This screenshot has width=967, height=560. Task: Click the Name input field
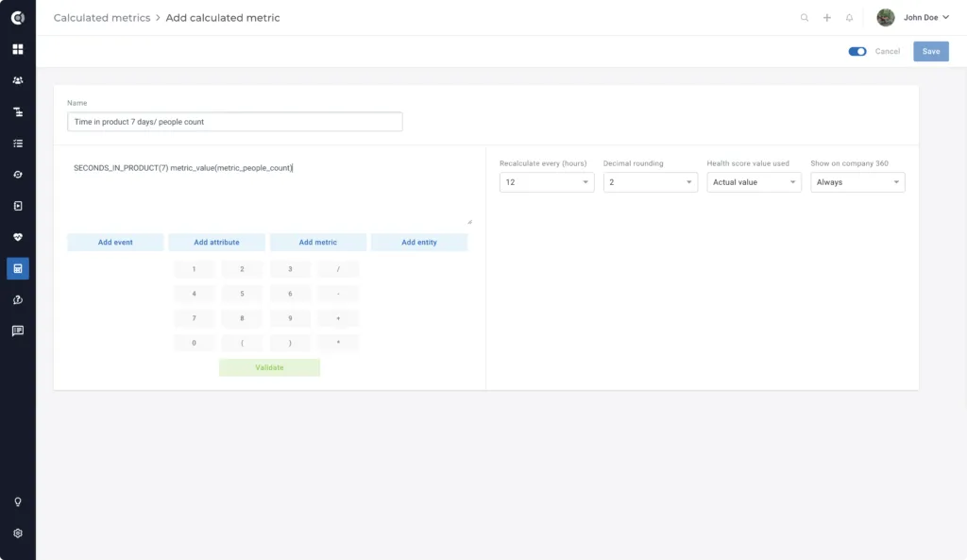(235, 122)
